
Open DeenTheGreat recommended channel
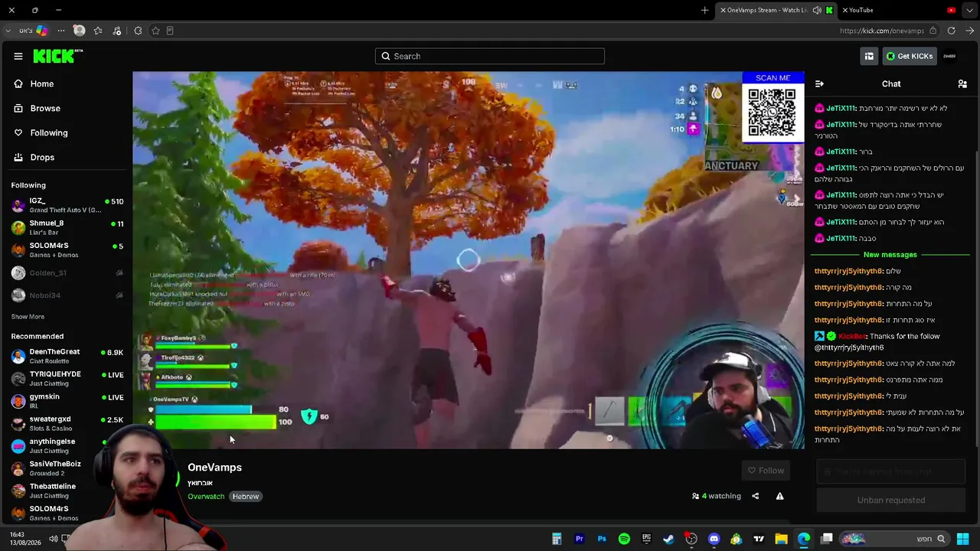67,356
